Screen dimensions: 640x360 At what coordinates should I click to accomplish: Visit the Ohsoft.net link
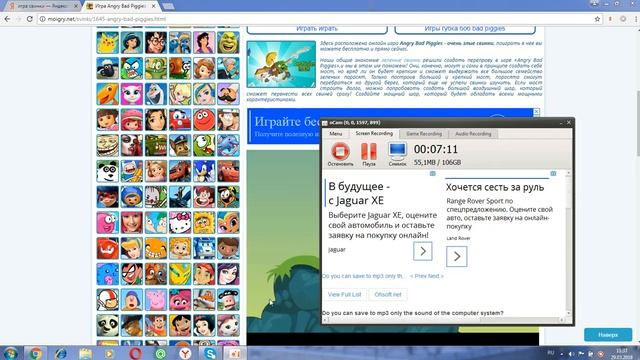(388, 294)
